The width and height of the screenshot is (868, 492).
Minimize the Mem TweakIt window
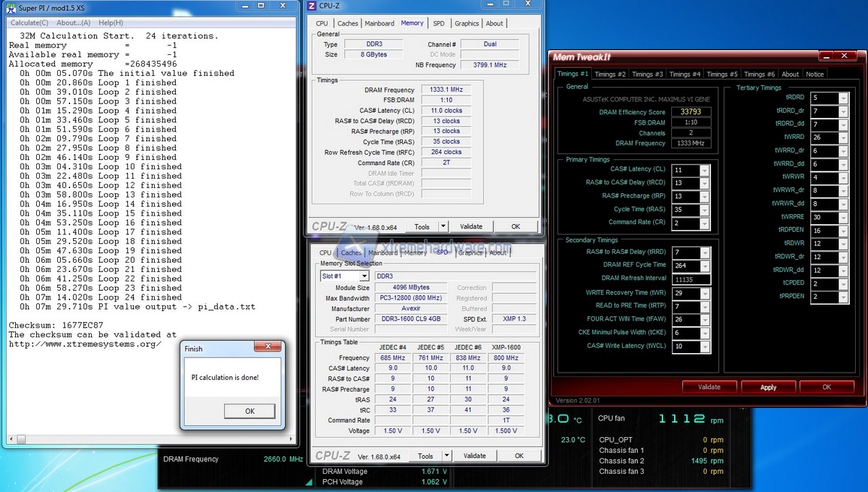point(827,57)
